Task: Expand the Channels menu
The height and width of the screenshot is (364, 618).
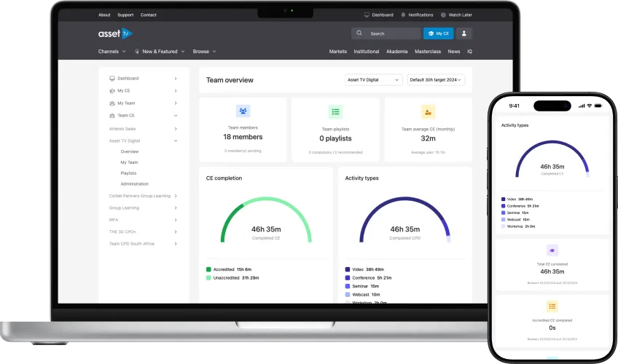Action: [112, 52]
